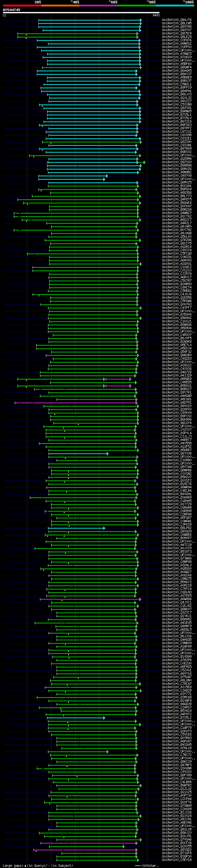The width and height of the screenshot is (197, 868).
Task: Select hit label UniRef100_Q6TXU6
Action: [177, 453]
